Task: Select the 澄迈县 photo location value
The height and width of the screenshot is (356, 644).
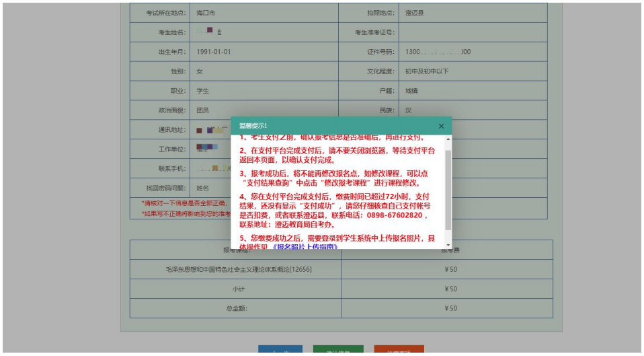Action: [x=414, y=13]
